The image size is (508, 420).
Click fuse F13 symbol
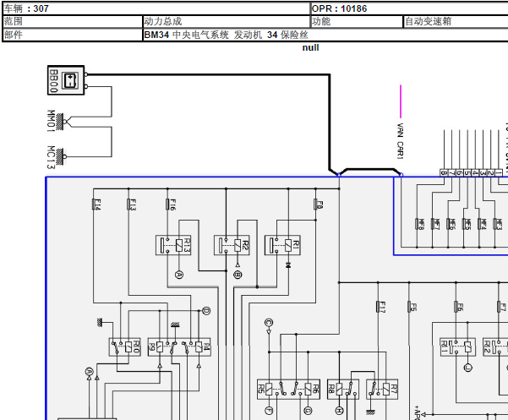pyautogui.click(x=128, y=205)
